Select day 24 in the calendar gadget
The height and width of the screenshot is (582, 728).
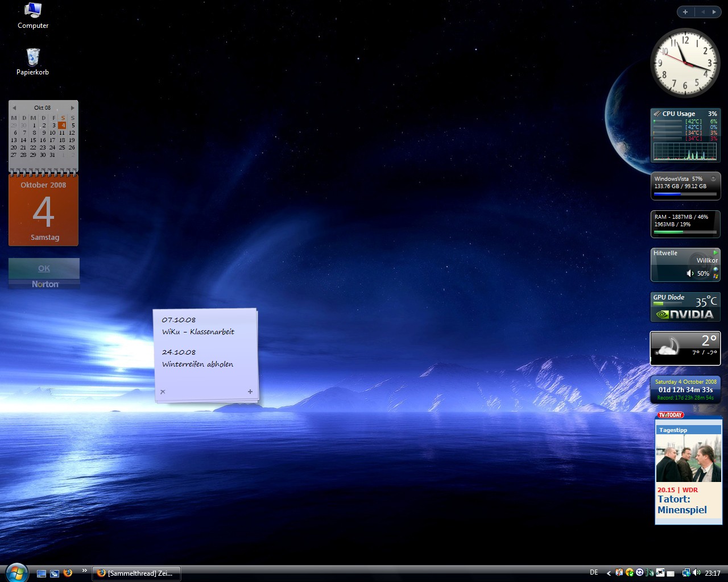pos(52,147)
